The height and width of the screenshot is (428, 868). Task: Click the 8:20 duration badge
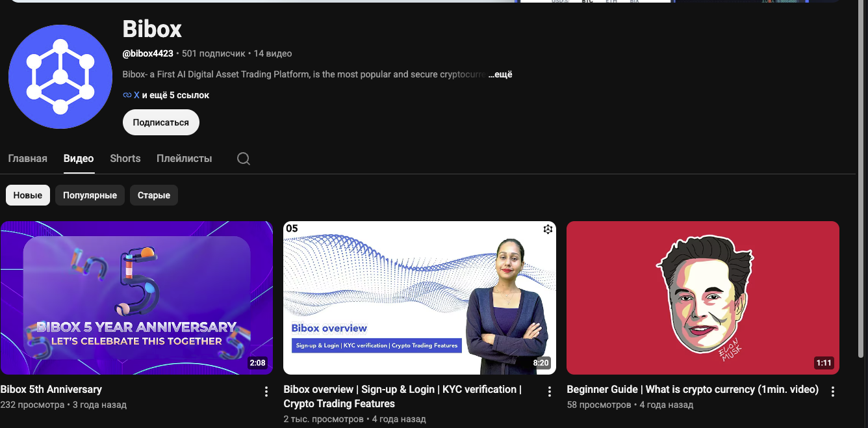(x=541, y=363)
